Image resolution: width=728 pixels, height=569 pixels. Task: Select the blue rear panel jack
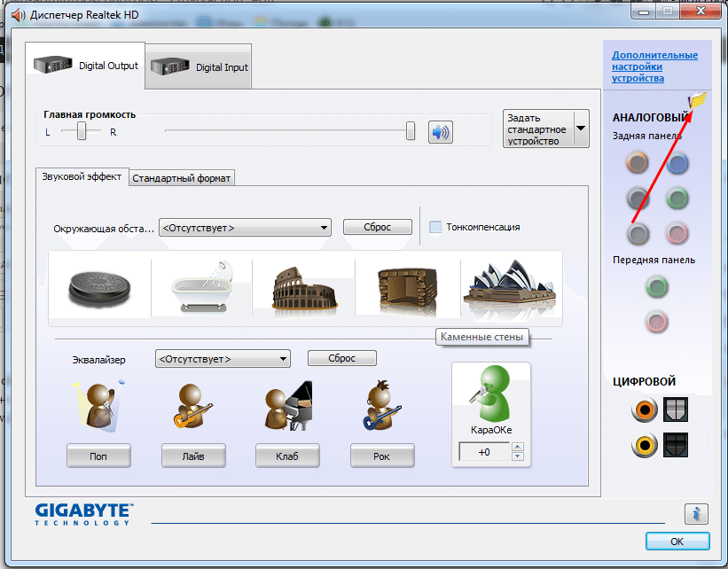click(677, 163)
